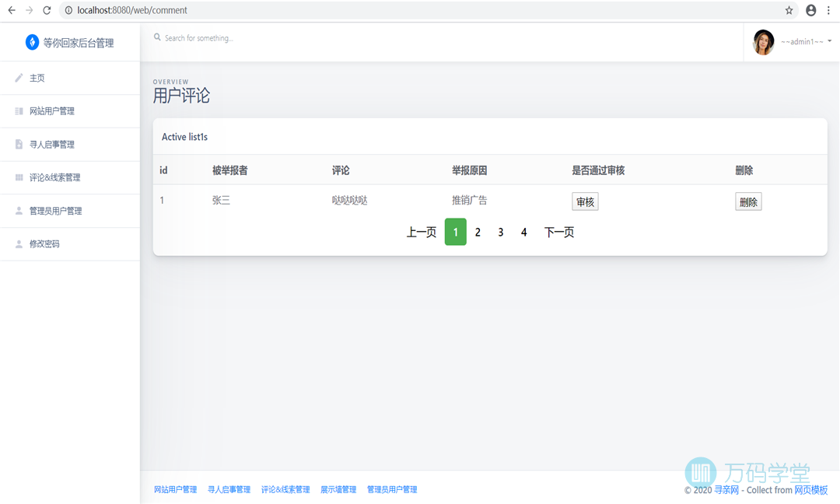The image size is (840, 504).
Task: Click 下一页 to go next page
Action: [x=558, y=232]
